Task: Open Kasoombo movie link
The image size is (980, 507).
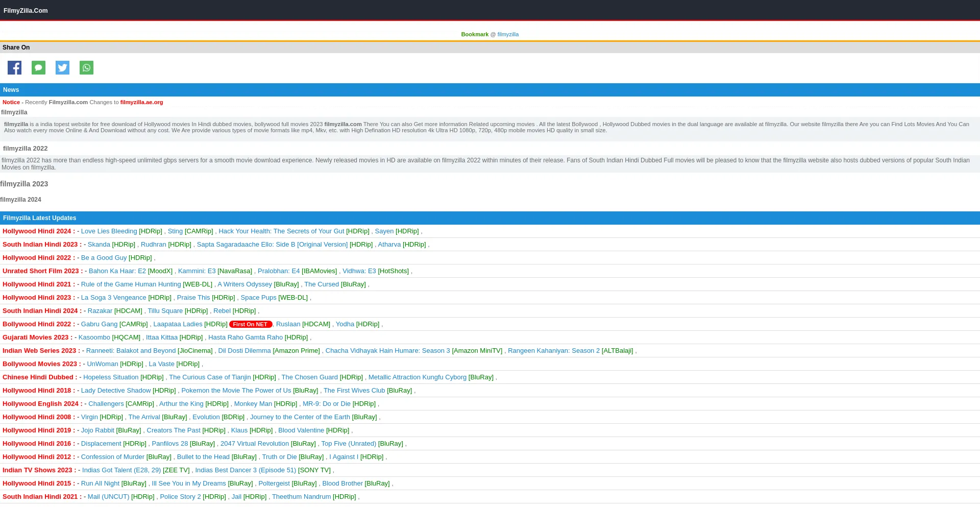Action: click(94, 337)
